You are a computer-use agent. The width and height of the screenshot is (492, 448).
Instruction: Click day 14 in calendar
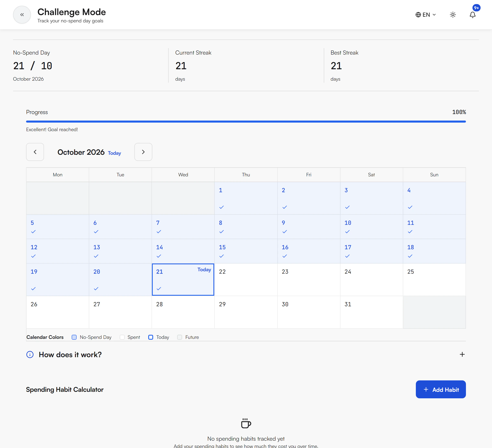[x=183, y=251]
